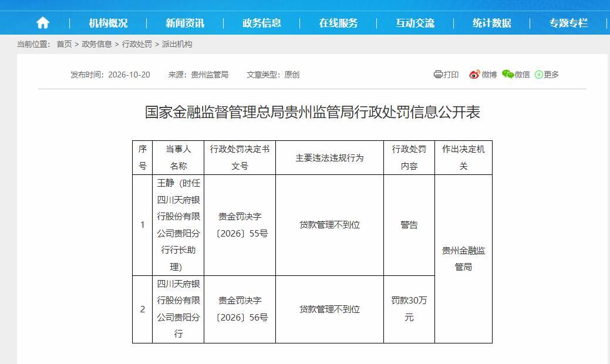610x364 pixels.
Task: Click the 打印 text link
Action: point(451,75)
